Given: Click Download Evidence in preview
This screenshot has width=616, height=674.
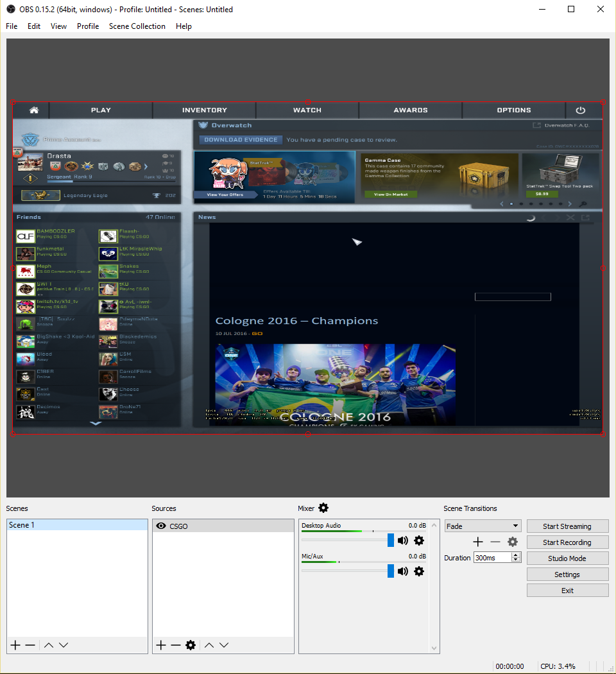Looking at the screenshot, I should [x=241, y=140].
